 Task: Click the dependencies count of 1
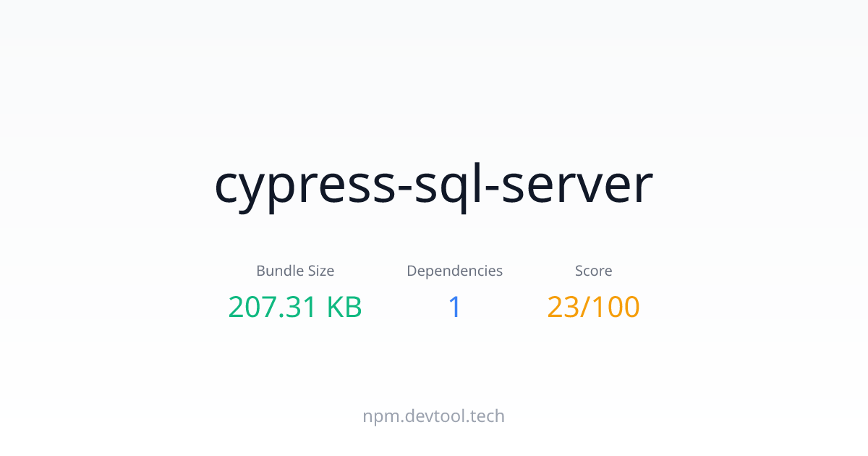point(454,307)
